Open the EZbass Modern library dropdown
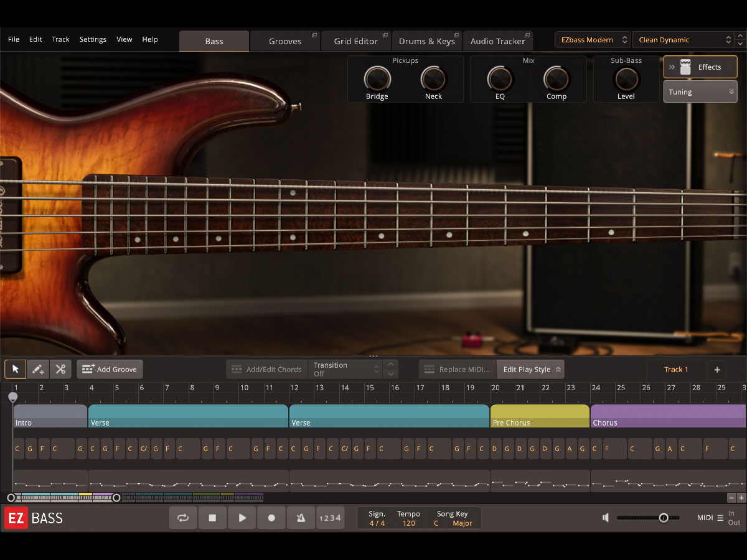Viewport: 747px width, 560px height. 593,40
